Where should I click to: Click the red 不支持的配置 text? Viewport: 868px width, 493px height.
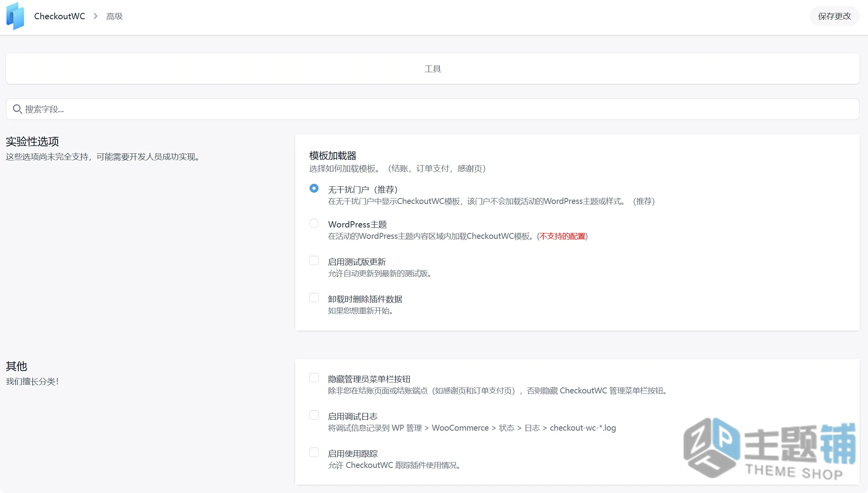click(x=562, y=236)
